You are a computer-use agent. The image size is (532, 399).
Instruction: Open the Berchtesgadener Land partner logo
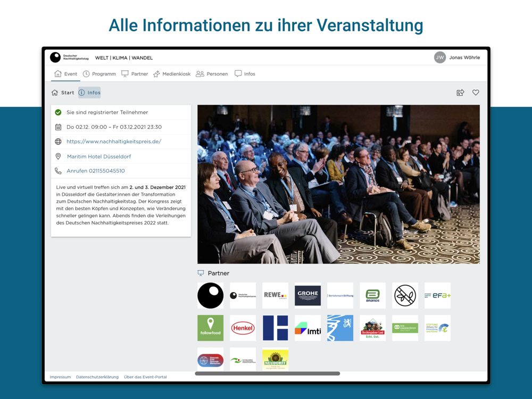coord(372,328)
